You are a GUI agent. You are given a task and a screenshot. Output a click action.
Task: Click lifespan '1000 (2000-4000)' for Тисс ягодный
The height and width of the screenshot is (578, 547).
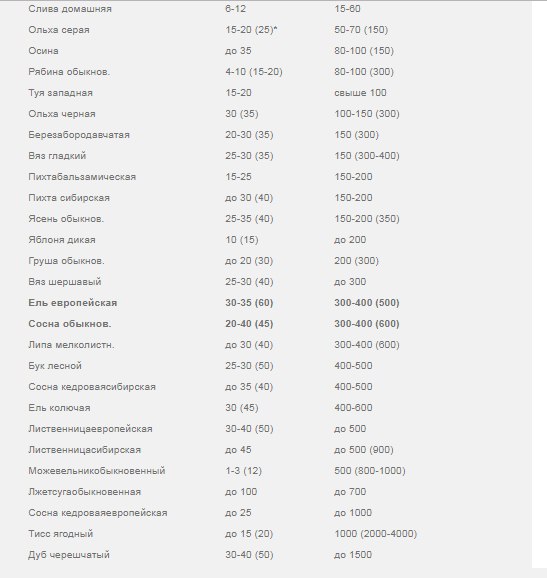[x=376, y=534]
